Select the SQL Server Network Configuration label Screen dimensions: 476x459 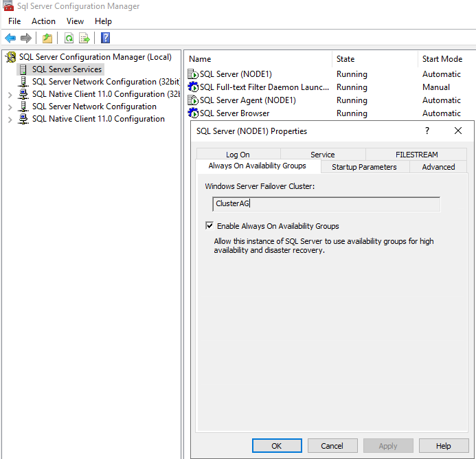94,107
